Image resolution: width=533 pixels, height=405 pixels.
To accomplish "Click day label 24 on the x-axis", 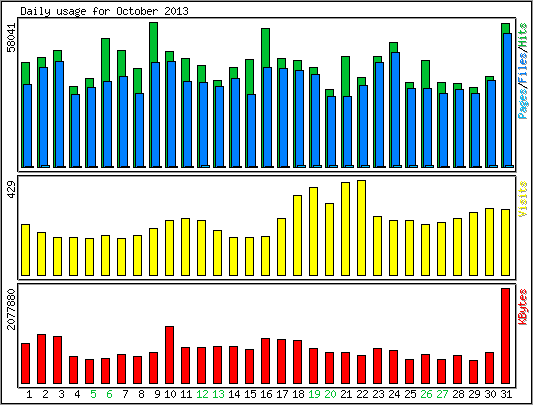I will [394, 394].
